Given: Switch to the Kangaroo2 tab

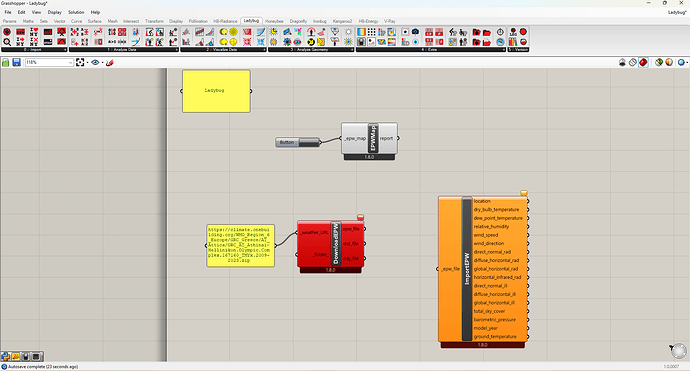Looking at the screenshot, I should point(342,21).
